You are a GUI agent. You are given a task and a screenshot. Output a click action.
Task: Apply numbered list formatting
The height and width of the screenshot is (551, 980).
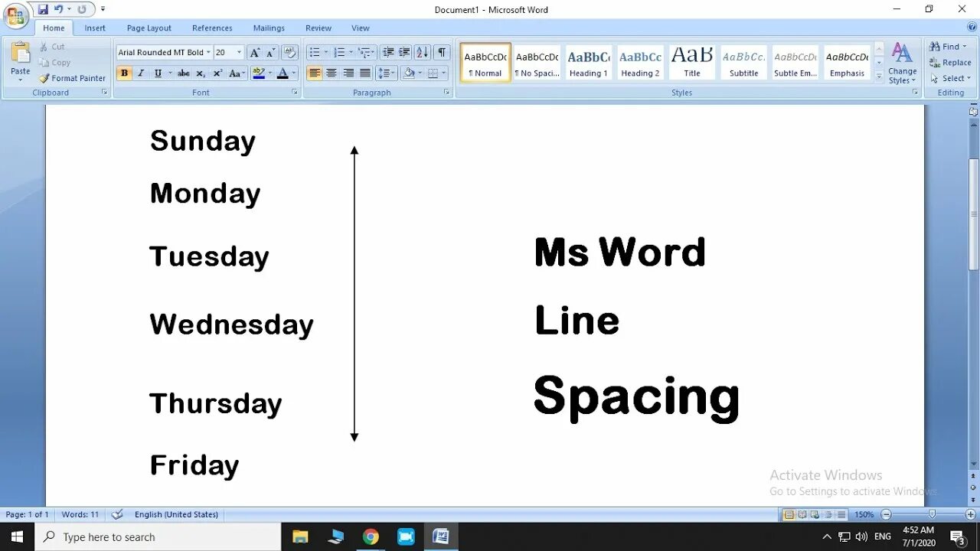click(339, 52)
